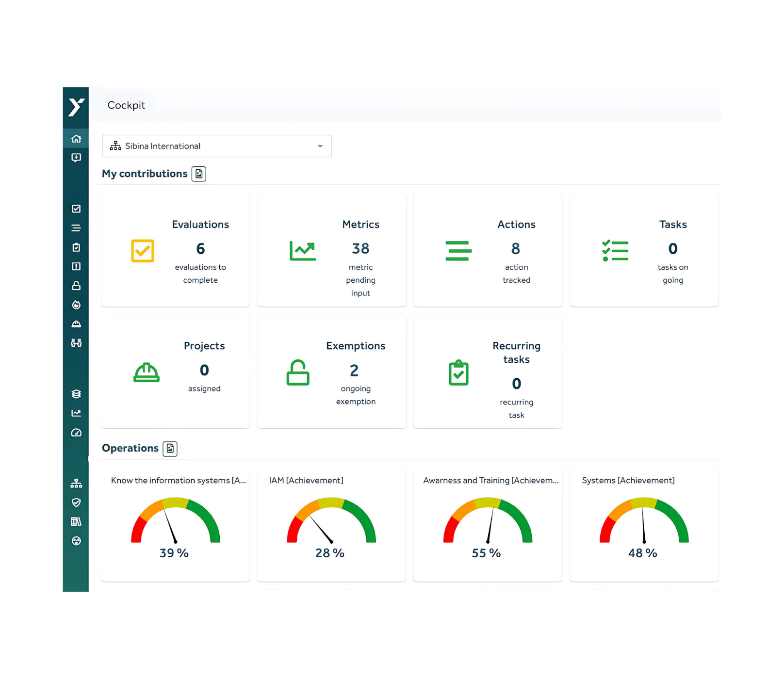Click the Y logo in the sidebar
This screenshot has height=679, width=784.
point(76,107)
